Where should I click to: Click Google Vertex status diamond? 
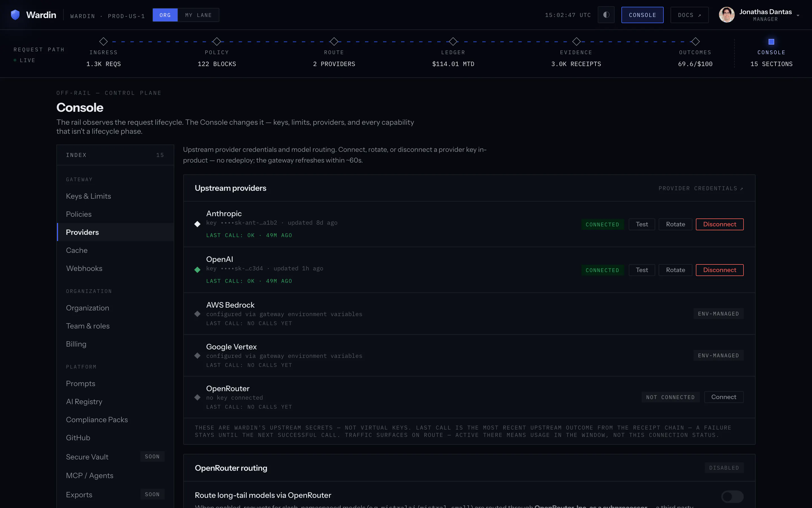(x=197, y=356)
